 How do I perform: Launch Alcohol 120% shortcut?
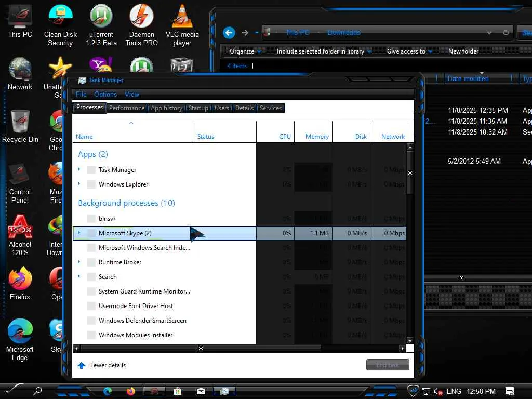tap(20, 235)
